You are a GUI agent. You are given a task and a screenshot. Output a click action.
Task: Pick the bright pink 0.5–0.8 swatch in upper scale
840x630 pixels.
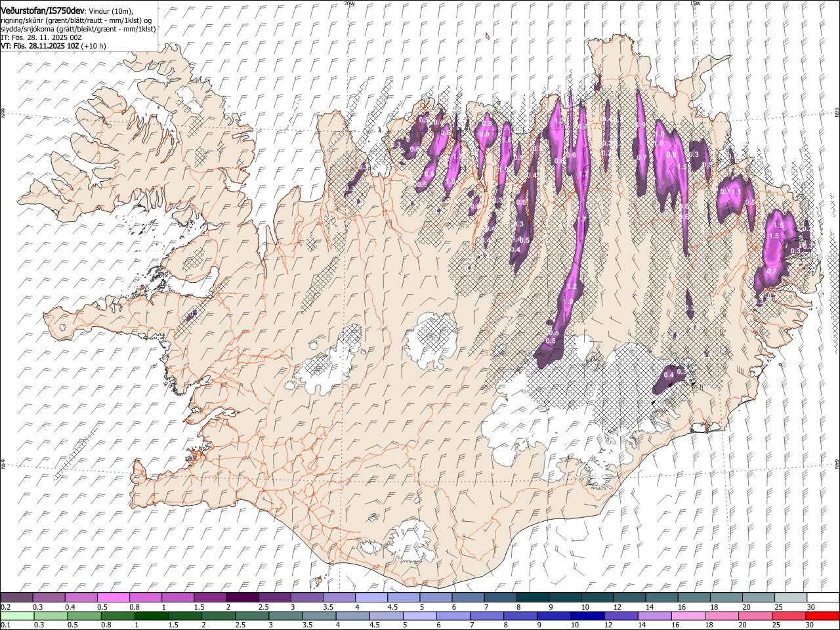(114, 597)
